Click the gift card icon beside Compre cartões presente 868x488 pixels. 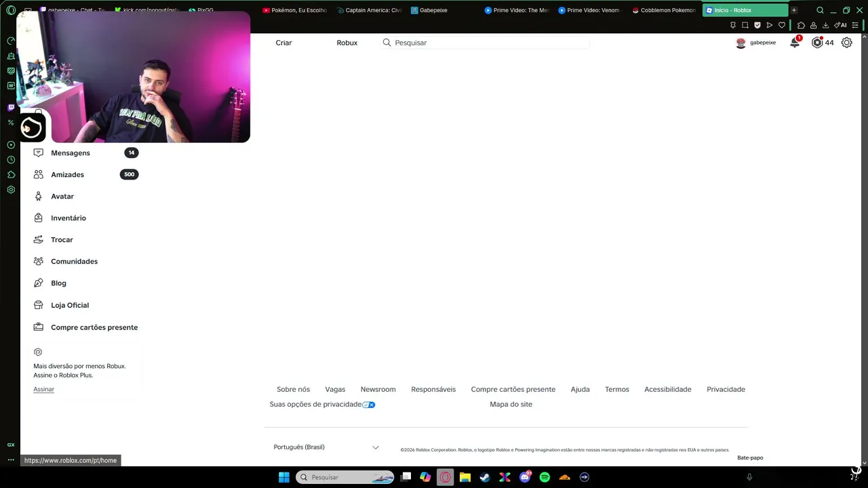click(x=39, y=327)
